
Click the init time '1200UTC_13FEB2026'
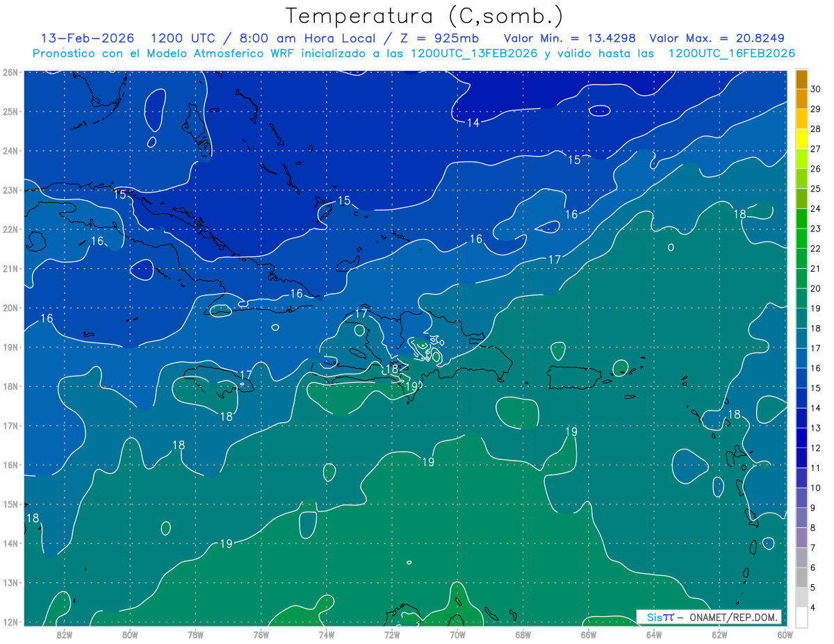[x=474, y=53]
